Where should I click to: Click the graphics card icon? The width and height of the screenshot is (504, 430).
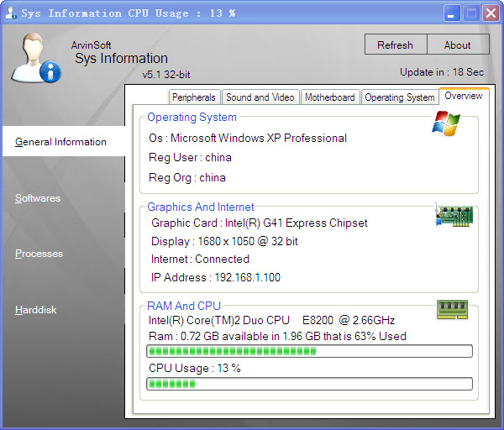(454, 215)
